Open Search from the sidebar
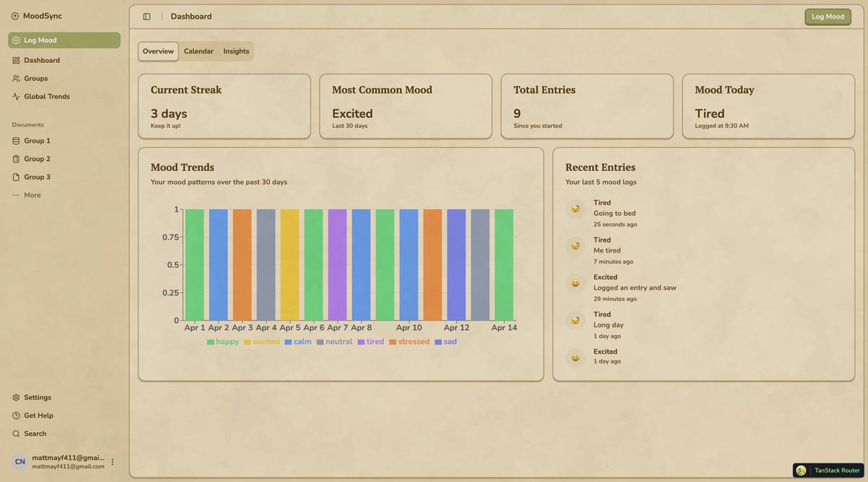 pos(64,434)
